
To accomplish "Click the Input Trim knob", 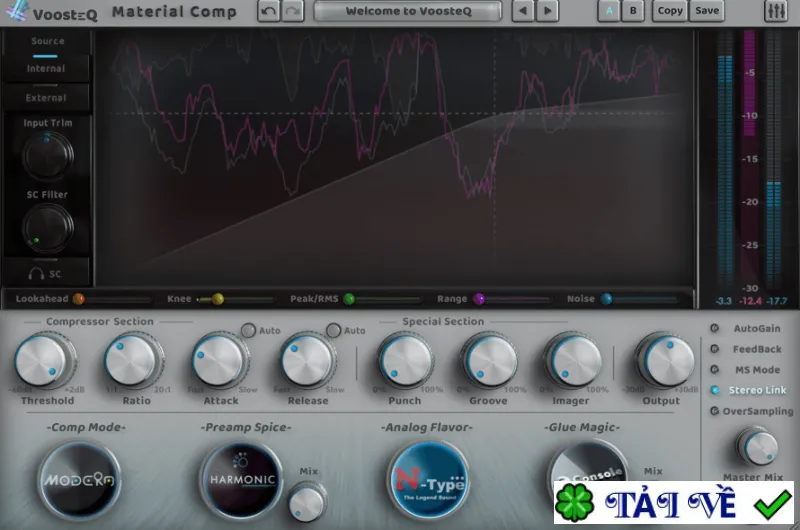I will (47, 155).
